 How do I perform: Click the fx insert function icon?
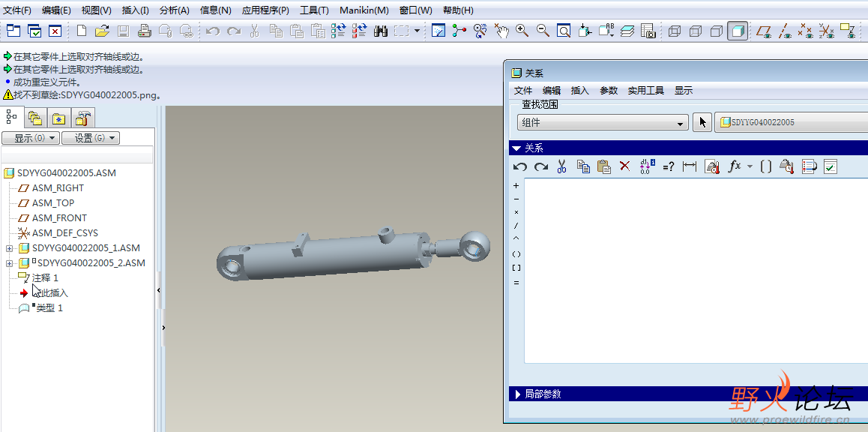pyautogui.click(x=735, y=166)
